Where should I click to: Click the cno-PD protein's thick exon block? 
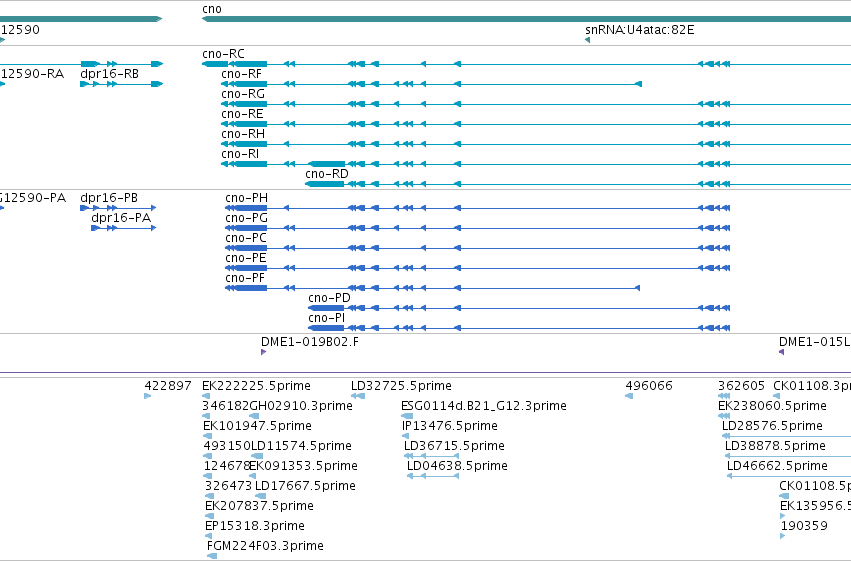click(x=326, y=308)
